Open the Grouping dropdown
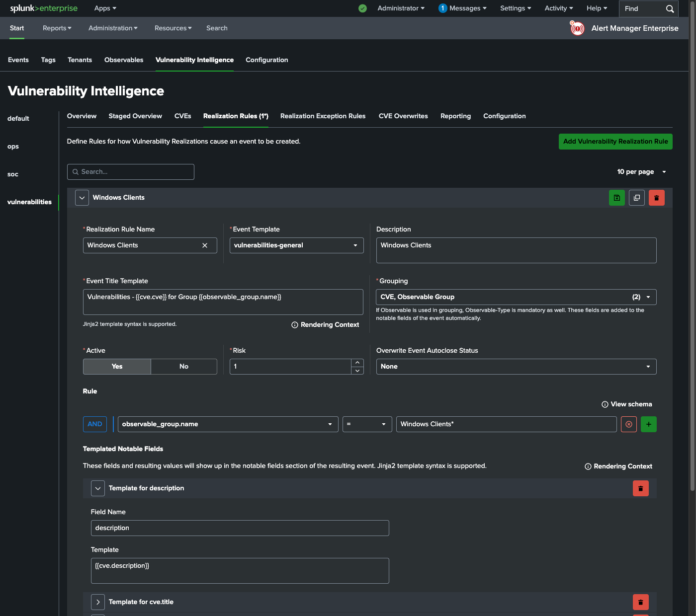Image resolution: width=696 pixels, height=616 pixels. point(516,297)
